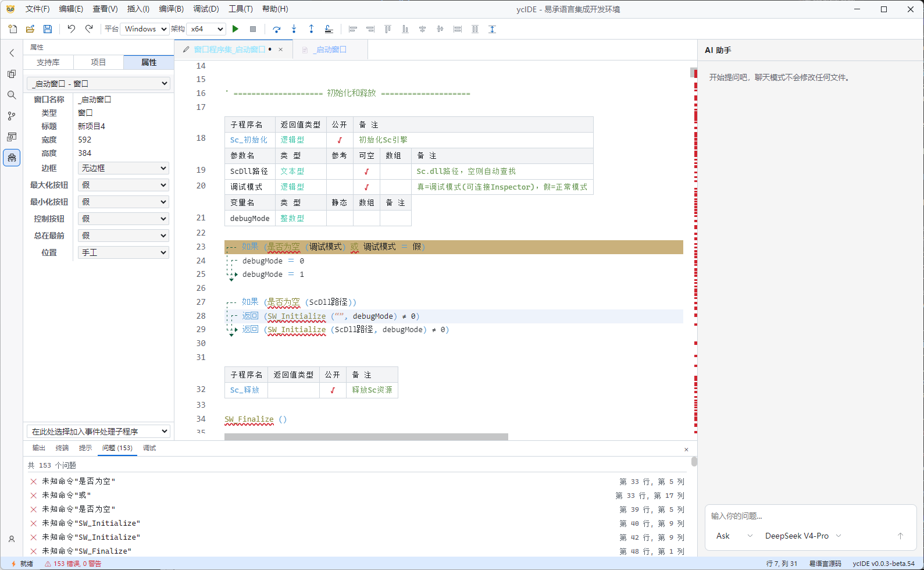Open the 插入(I) menu
The image size is (924, 570).
[138, 9]
